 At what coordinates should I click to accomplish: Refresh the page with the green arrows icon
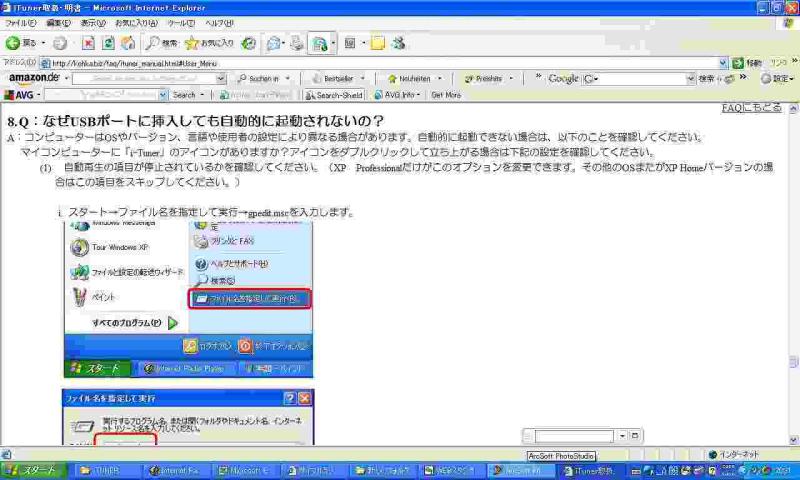pos(108,43)
